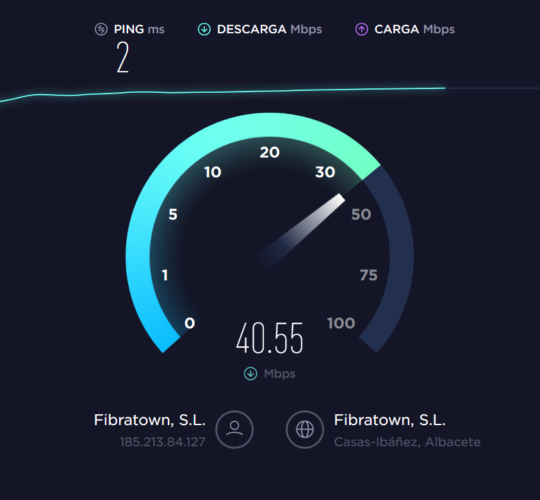Click the download arrow icon beside DESCARGA
This screenshot has height=500, width=540.
point(204,29)
